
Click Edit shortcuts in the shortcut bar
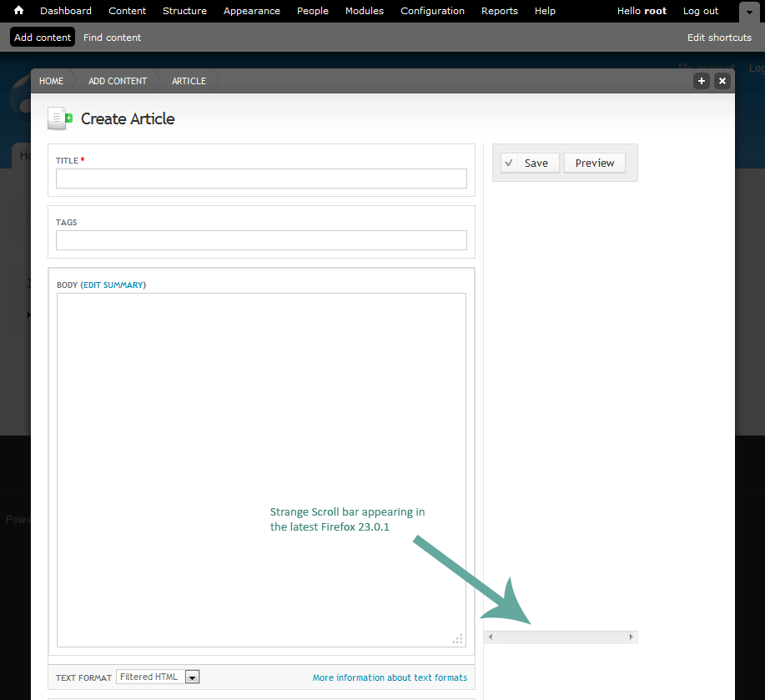(718, 37)
